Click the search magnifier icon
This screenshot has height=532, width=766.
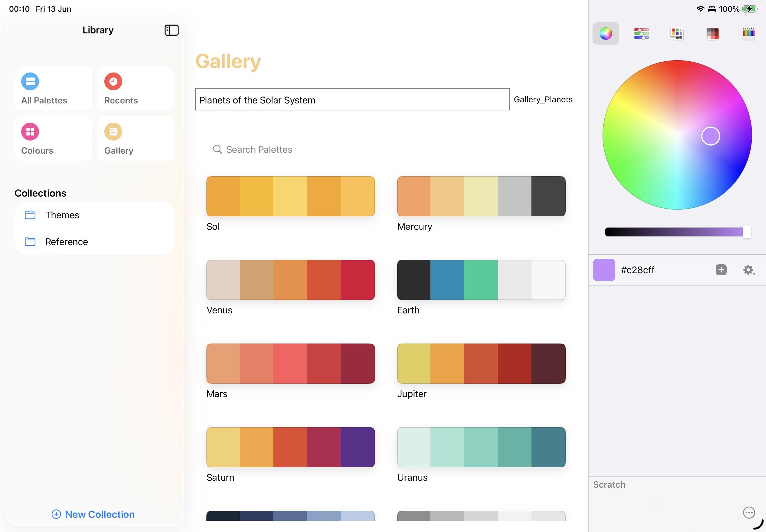click(x=217, y=149)
